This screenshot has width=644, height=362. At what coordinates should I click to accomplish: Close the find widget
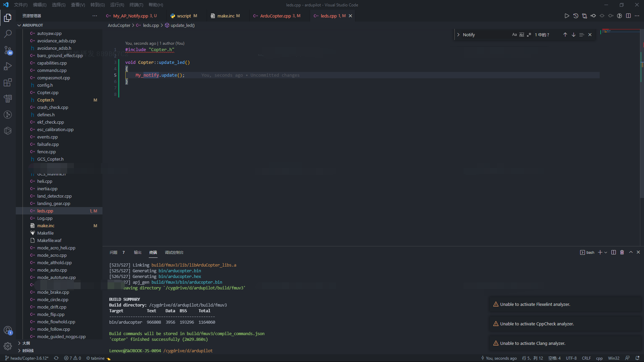[590, 35]
